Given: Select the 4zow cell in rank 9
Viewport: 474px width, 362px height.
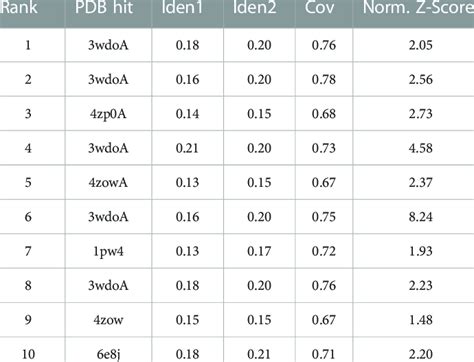Looking at the screenshot, I should point(108,320).
